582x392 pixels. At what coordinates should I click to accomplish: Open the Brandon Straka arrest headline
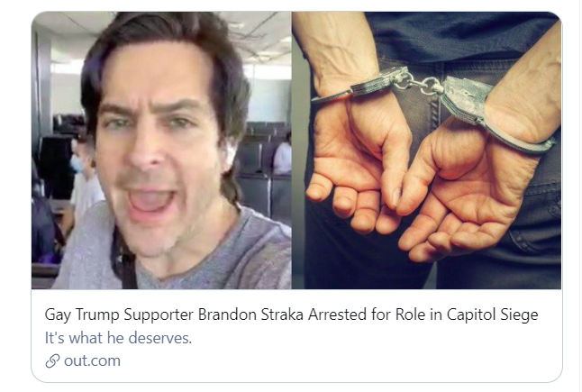click(x=291, y=315)
